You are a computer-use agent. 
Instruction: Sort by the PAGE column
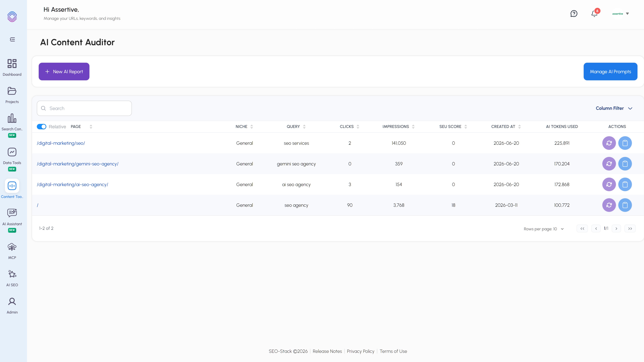tap(91, 127)
